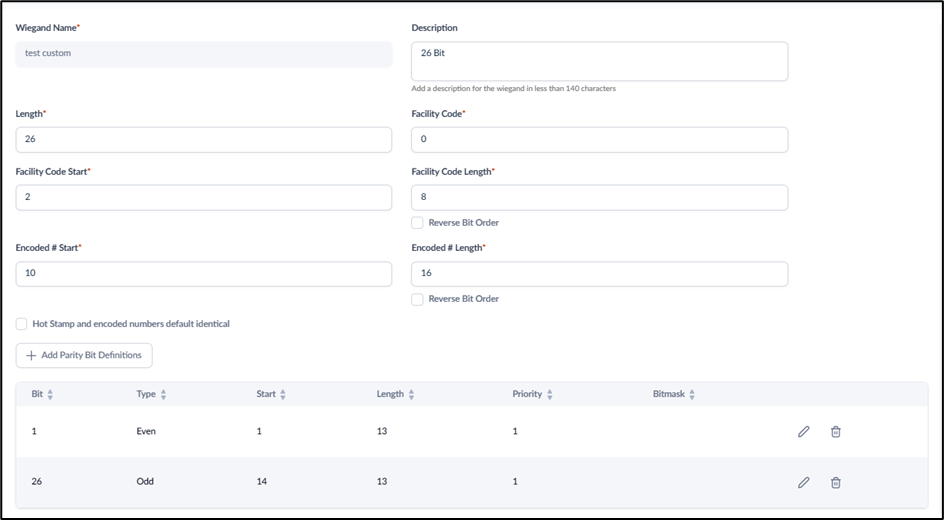The width and height of the screenshot is (944, 520).
Task: Toggle Reverse Bit Order under Encoded # Length
Action: pyautogui.click(x=417, y=299)
